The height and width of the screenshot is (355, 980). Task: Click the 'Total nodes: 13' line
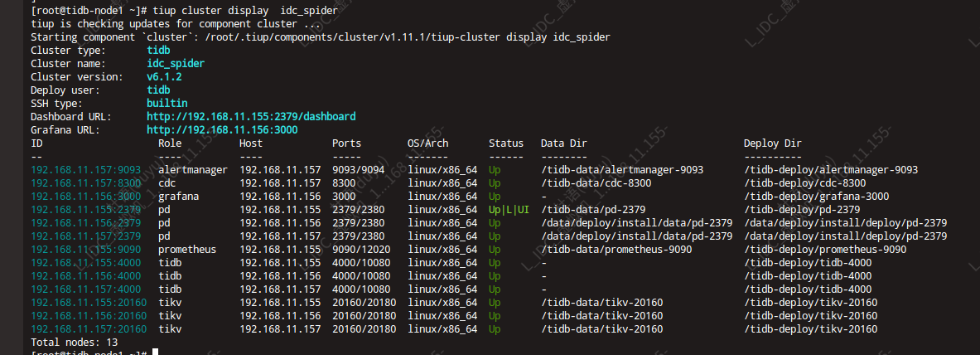point(75,343)
